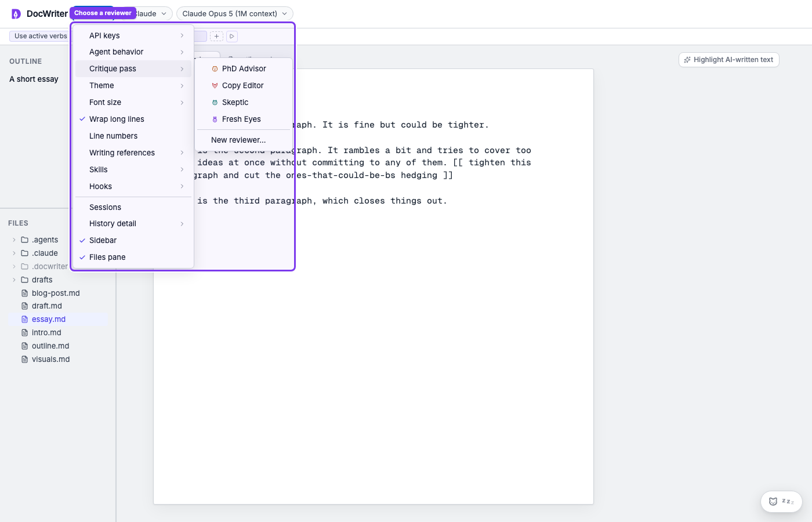Open the API keys submenu
812x522 pixels.
click(133, 35)
